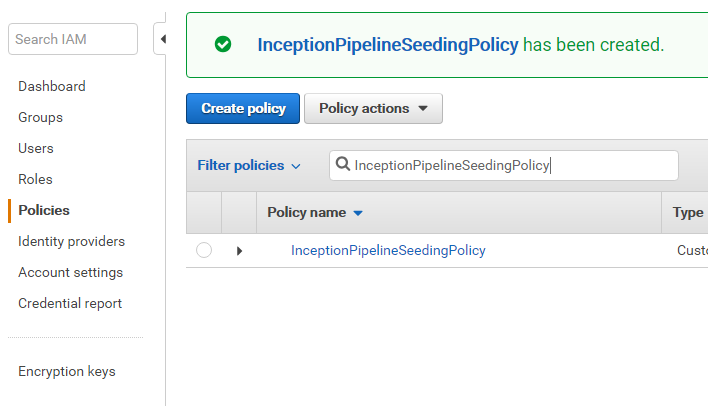Sort by Policy name arrow icon
The image size is (708, 406).
click(358, 213)
